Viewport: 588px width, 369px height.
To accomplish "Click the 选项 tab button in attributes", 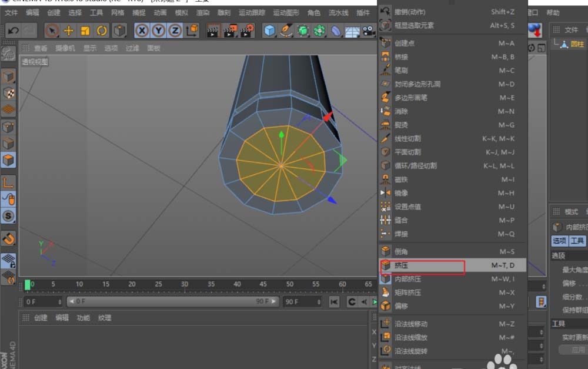I will coord(559,241).
